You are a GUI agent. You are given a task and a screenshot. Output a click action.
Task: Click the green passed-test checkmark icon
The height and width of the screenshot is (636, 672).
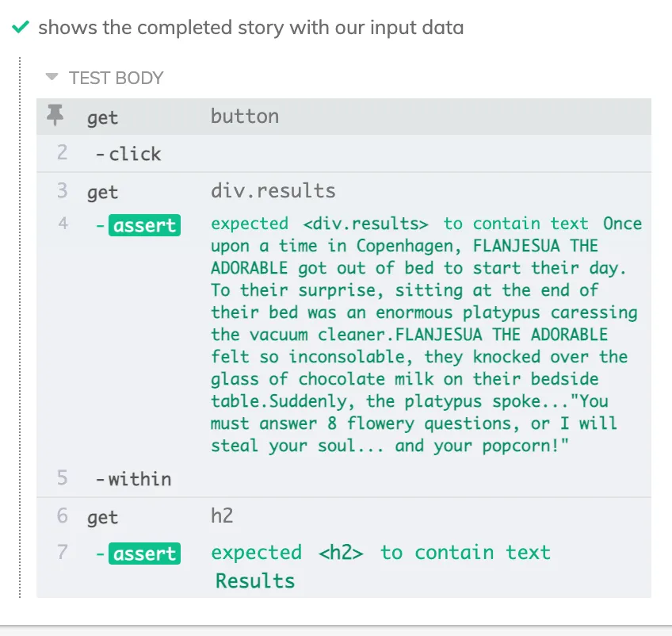[21, 28]
